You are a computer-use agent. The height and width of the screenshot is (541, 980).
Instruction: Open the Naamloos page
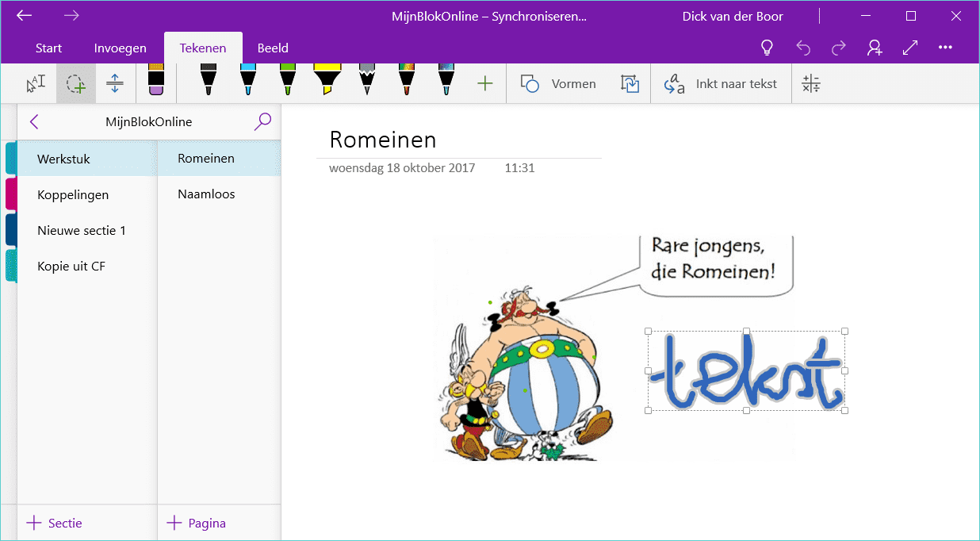coord(220,194)
